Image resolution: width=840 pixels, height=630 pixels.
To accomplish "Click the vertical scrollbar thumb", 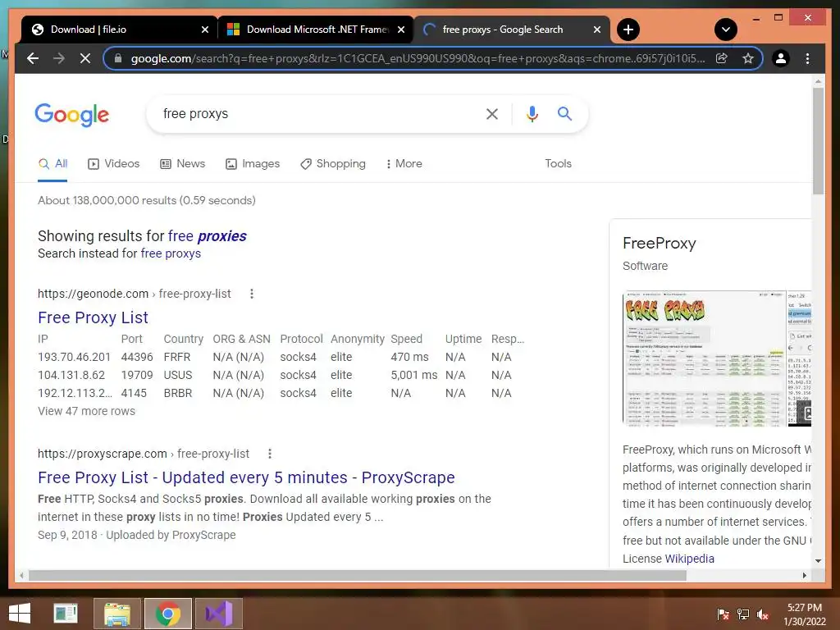I will (818, 141).
